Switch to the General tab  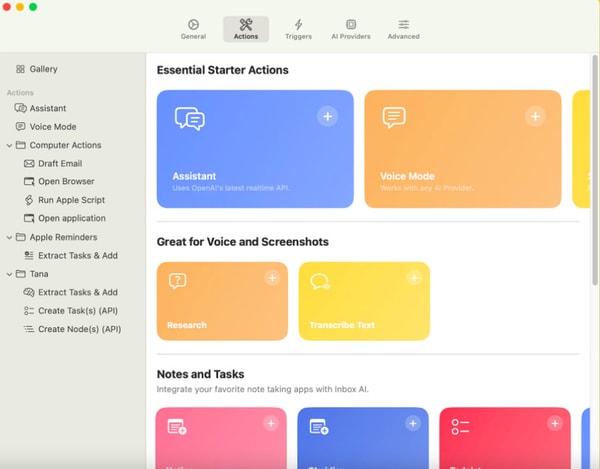[193, 29]
